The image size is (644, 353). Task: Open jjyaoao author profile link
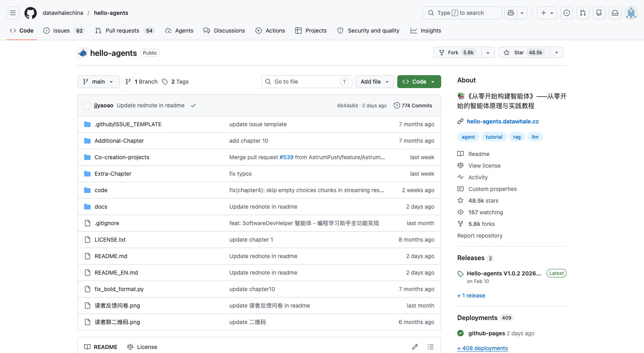pyautogui.click(x=104, y=105)
